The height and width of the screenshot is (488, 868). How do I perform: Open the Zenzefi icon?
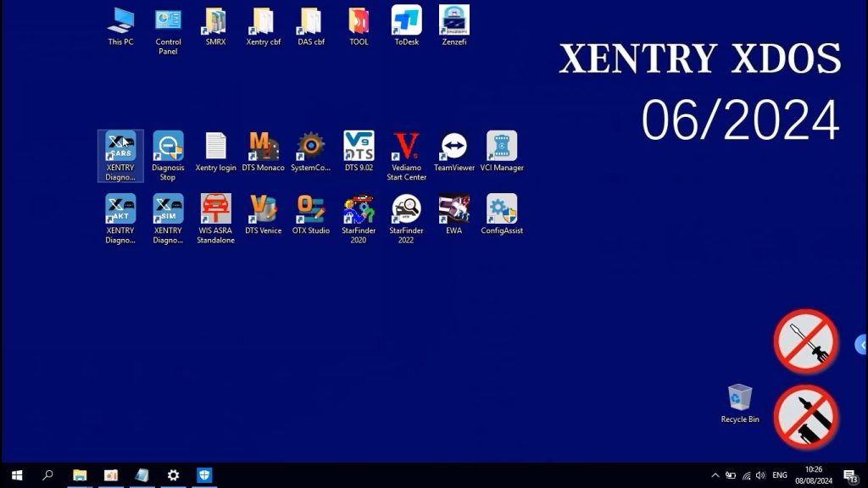(x=454, y=25)
